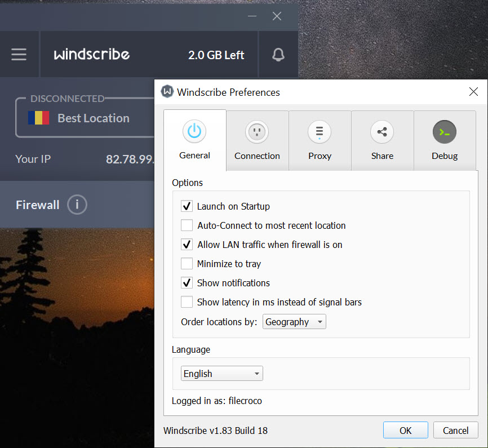Confirm preferences with OK
488x448 pixels.
tap(406, 431)
